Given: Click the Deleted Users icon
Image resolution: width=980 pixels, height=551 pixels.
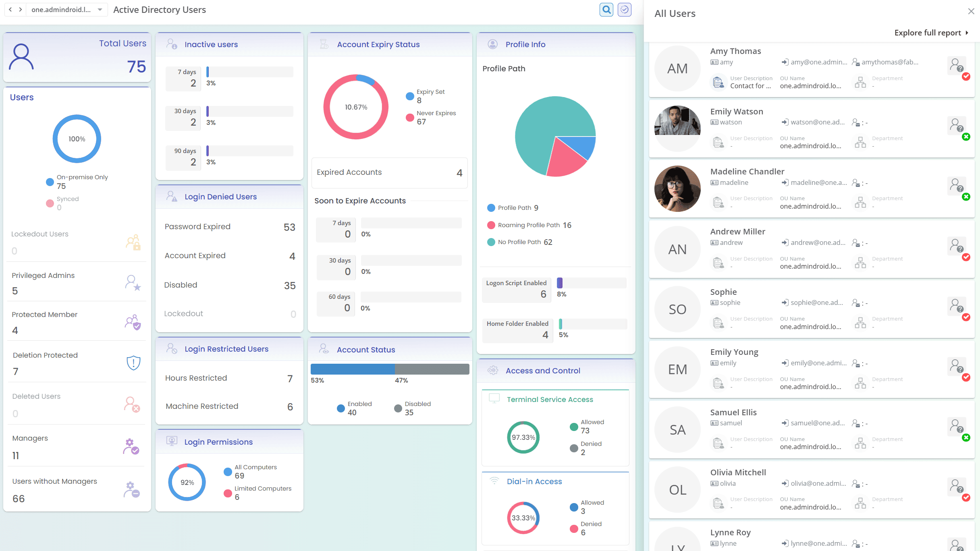Looking at the screenshot, I should coord(132,404).
